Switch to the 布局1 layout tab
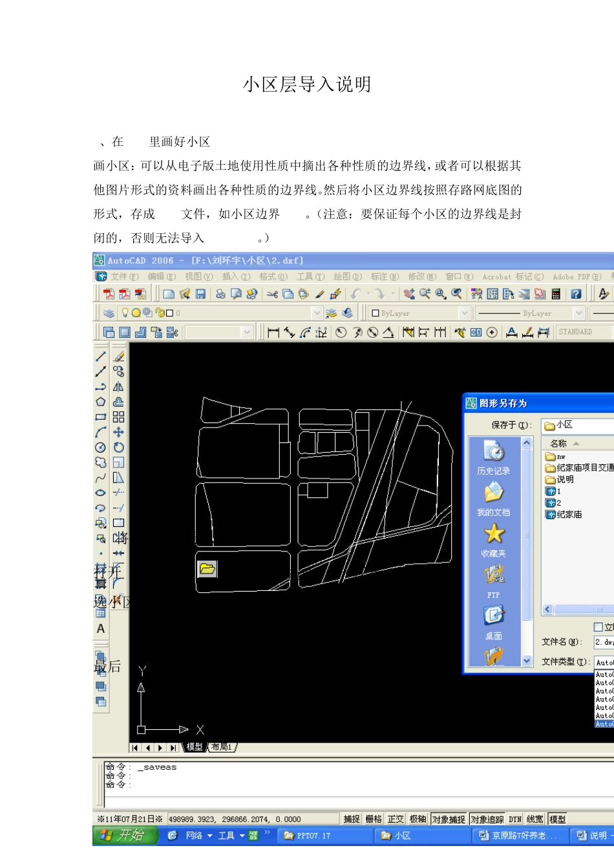The image size is (614, 868). [221, 747]
